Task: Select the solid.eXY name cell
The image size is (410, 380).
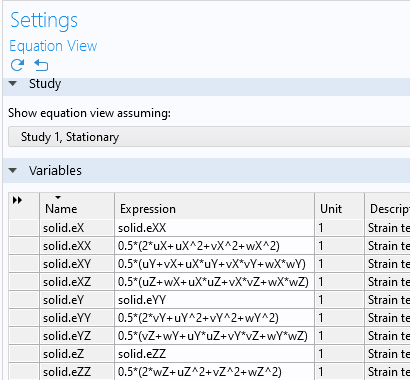Action: (77, 264)
